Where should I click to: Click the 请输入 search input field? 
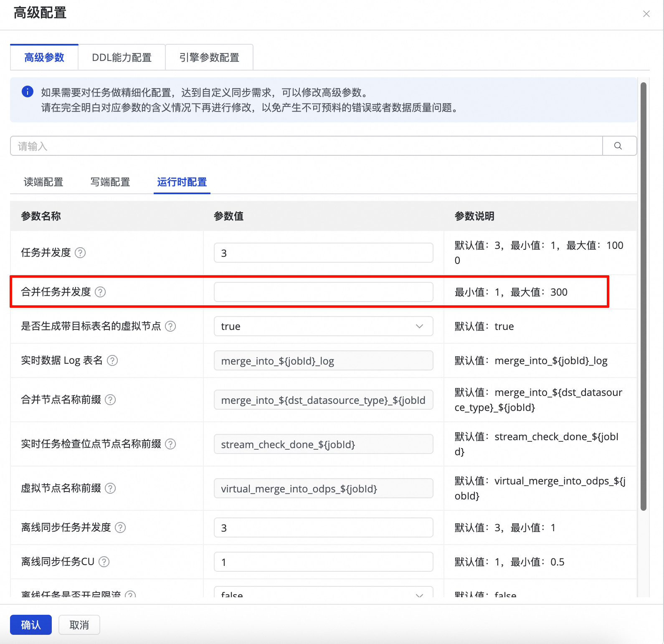[x=307, y=146]
